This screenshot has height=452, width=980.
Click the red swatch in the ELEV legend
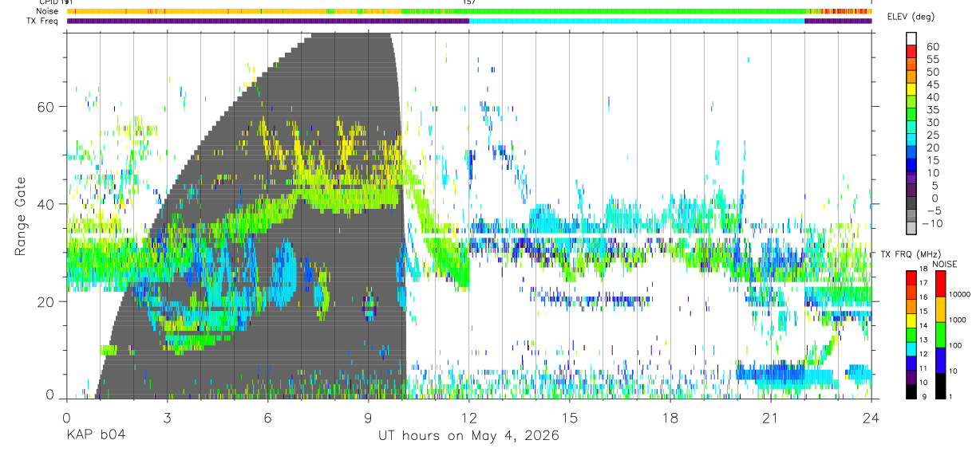(x=911, y=52)
